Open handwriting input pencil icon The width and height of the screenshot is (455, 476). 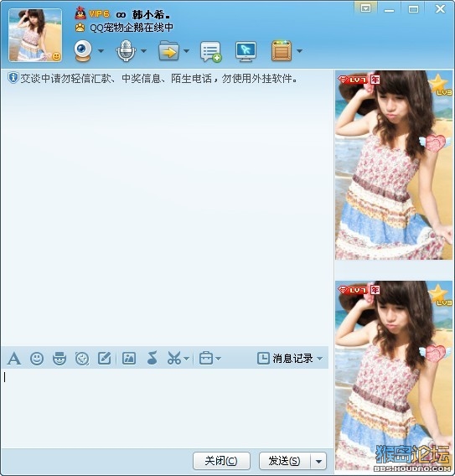(x=104, y=358)
